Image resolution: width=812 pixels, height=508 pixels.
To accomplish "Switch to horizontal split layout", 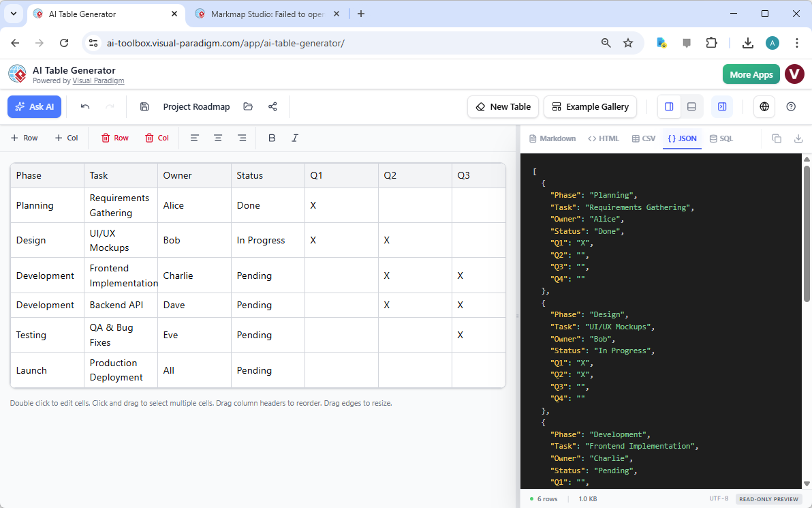I will pos(691,106).
